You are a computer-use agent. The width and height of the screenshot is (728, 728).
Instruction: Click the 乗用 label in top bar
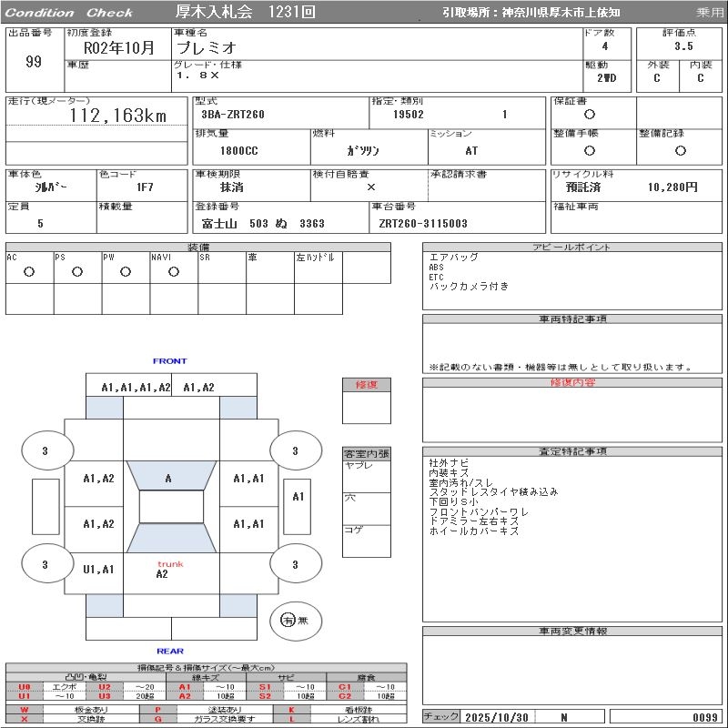click(x=710, y=13)
